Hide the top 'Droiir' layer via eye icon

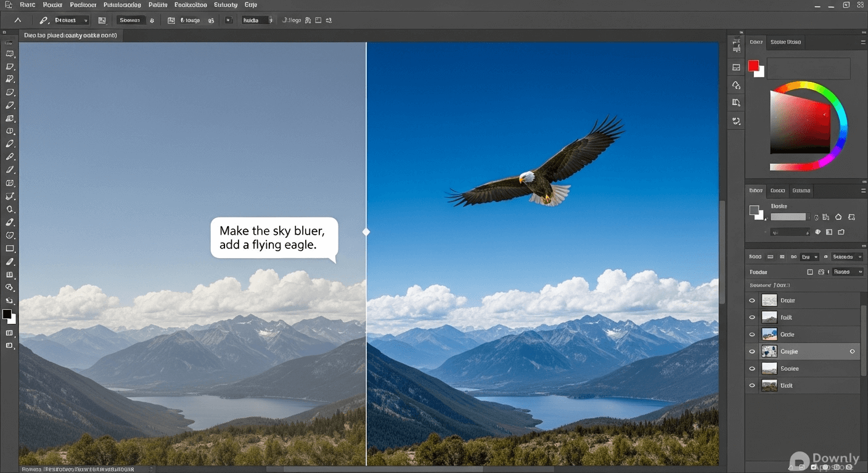click(x=751, y=301)
